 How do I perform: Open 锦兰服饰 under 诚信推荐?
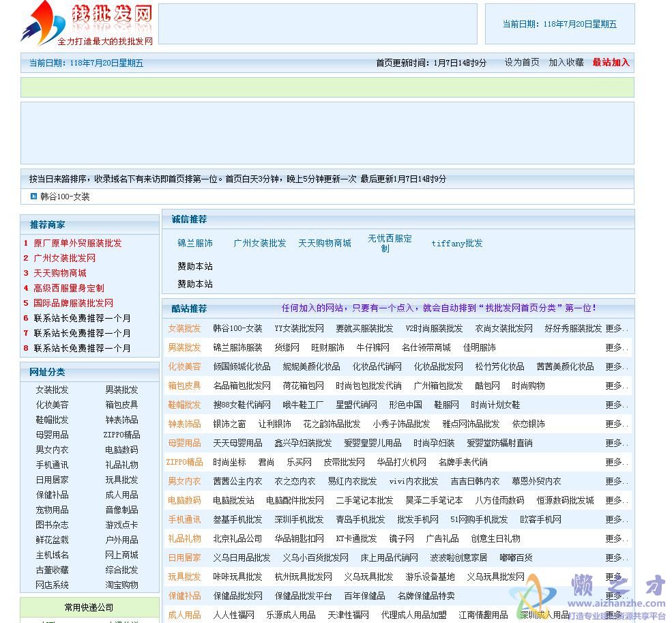pyautogui.click(x=195, y=243)
